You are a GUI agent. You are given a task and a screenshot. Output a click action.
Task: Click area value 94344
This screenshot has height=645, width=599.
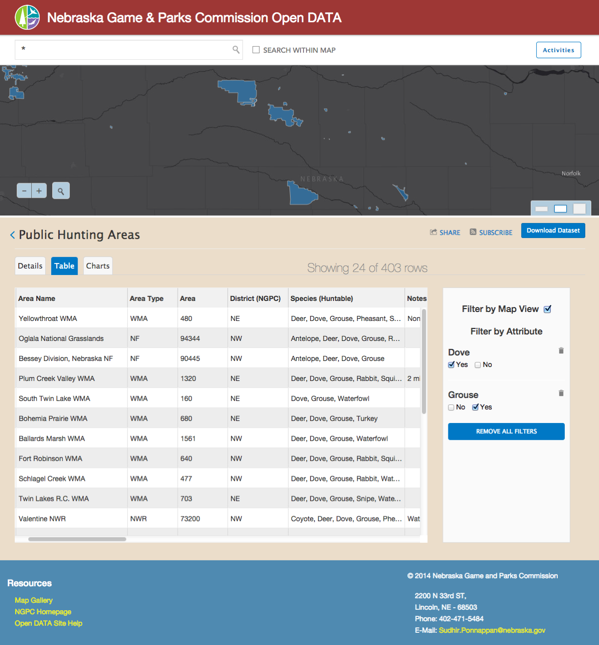(190, 339)
